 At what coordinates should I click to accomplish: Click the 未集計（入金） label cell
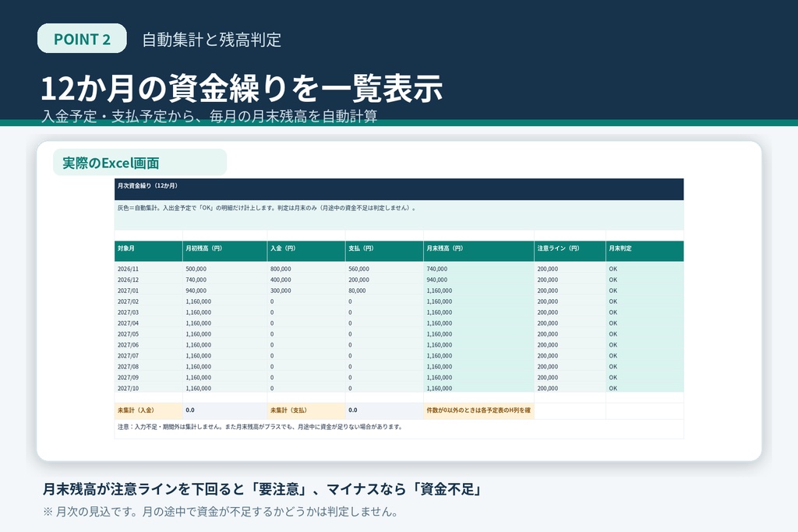149,410
